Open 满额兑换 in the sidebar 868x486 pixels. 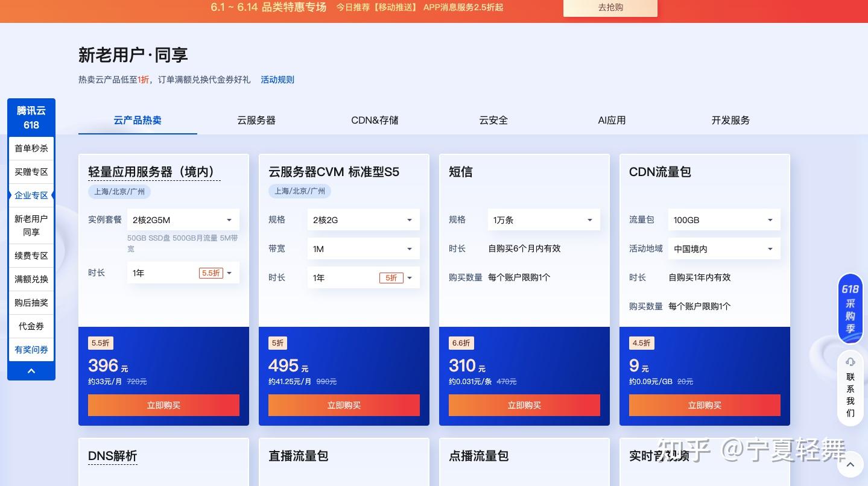click(x=31, y=279)
